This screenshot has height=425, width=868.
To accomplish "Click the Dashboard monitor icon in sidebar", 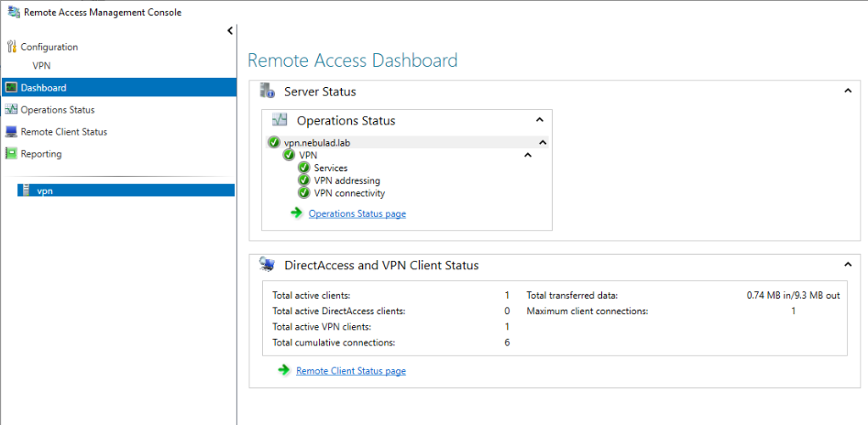I will point(11,87).
